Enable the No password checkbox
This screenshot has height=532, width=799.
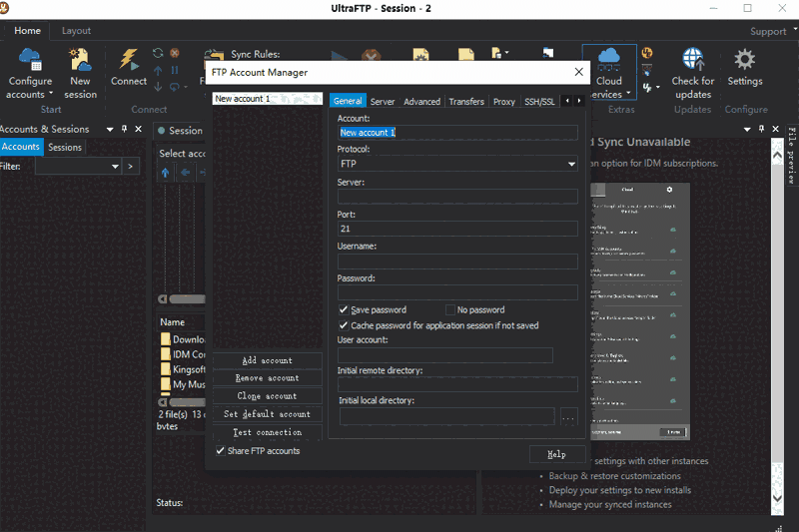(x=450, y=310)
